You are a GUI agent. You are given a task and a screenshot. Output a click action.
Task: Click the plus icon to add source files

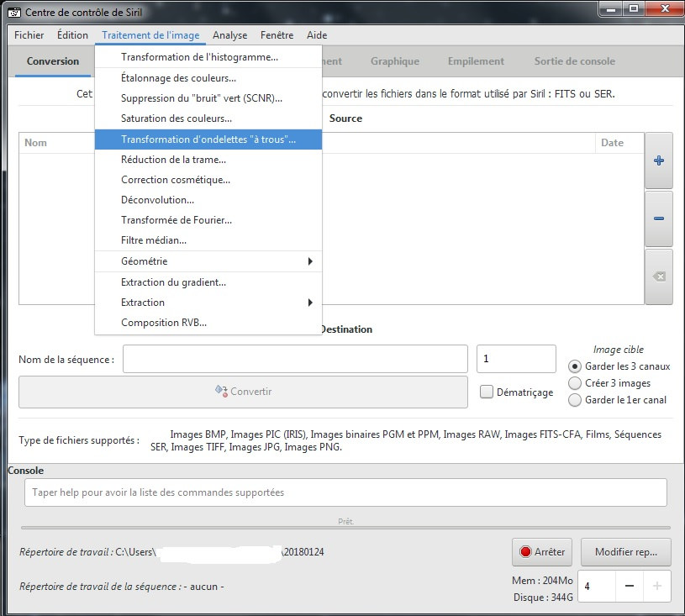tap(659, 161)
